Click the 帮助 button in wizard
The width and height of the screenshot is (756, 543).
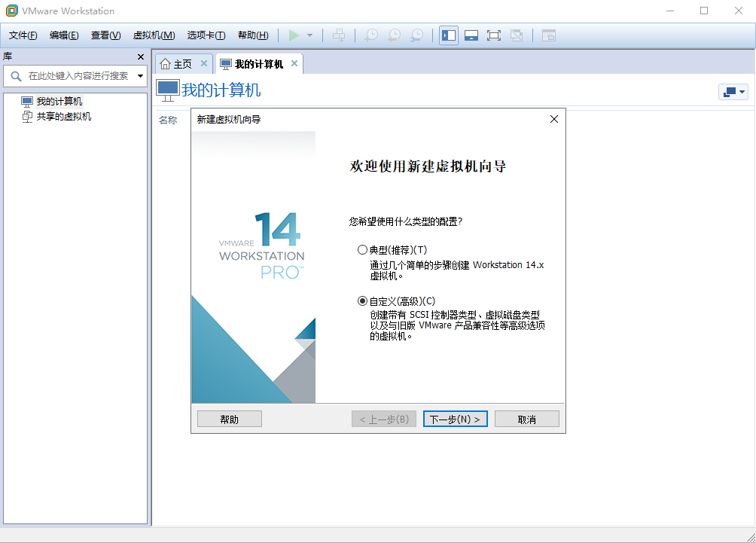tap(230, 419)
